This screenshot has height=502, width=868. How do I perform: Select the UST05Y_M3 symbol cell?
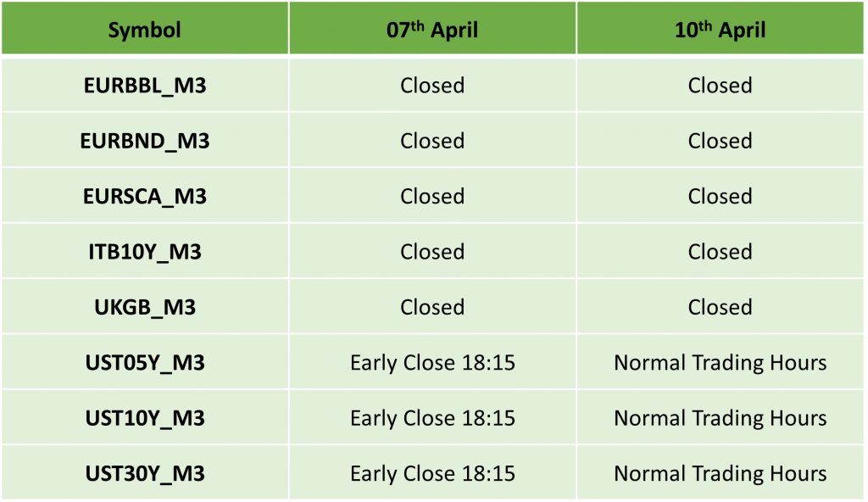point(144,362)
